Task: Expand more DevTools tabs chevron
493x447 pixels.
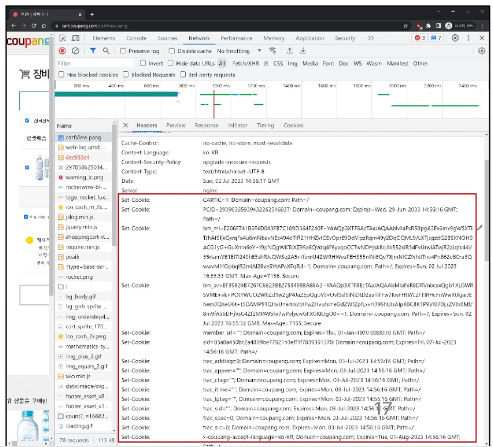Action: [371, 38]
